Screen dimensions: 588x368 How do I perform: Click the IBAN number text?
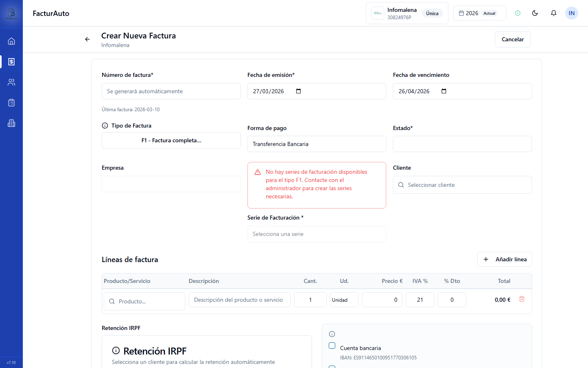[x=379, y=358]
